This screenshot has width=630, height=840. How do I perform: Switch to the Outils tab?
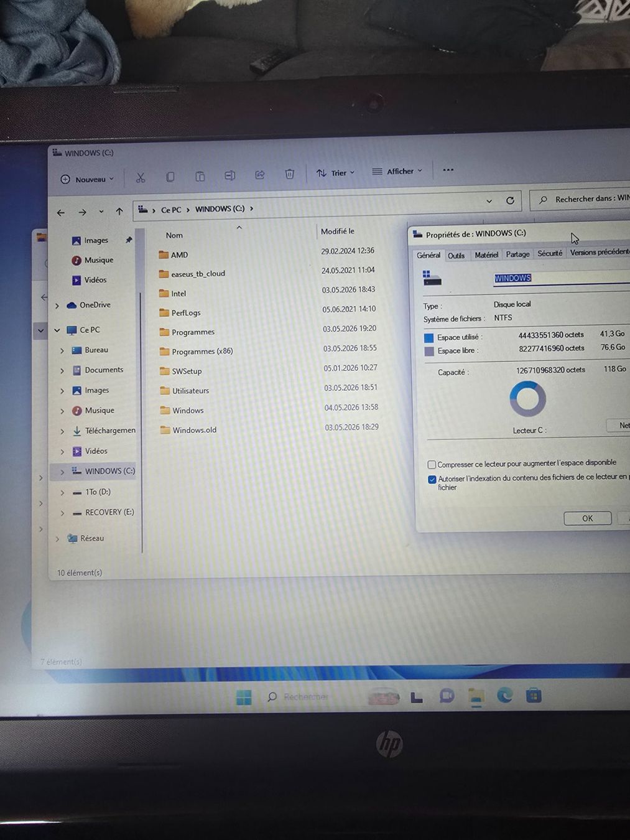pos(456,256)
